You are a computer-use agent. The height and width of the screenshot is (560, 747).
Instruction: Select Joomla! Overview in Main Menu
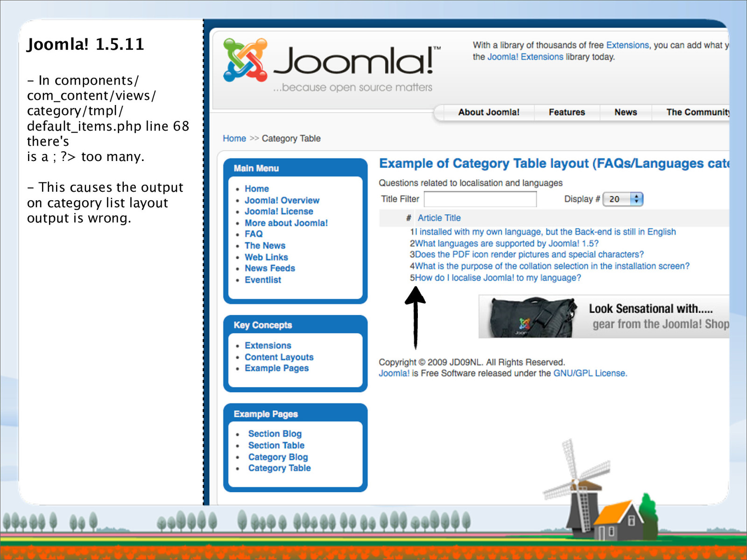click(282, 200)
